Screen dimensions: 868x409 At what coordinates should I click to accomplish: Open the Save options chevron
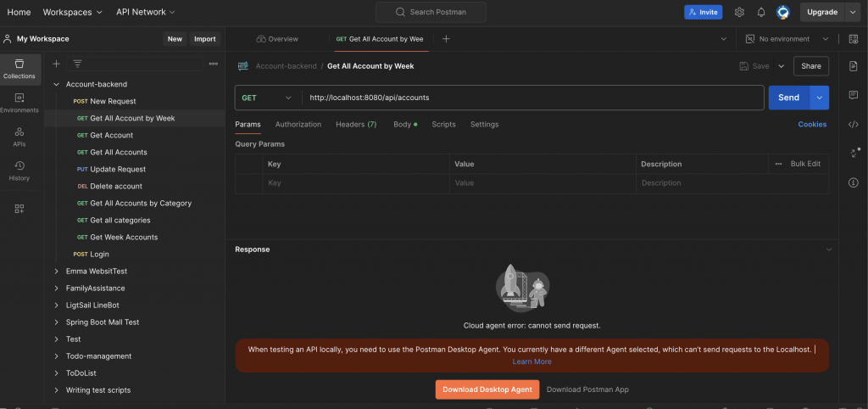781,66
